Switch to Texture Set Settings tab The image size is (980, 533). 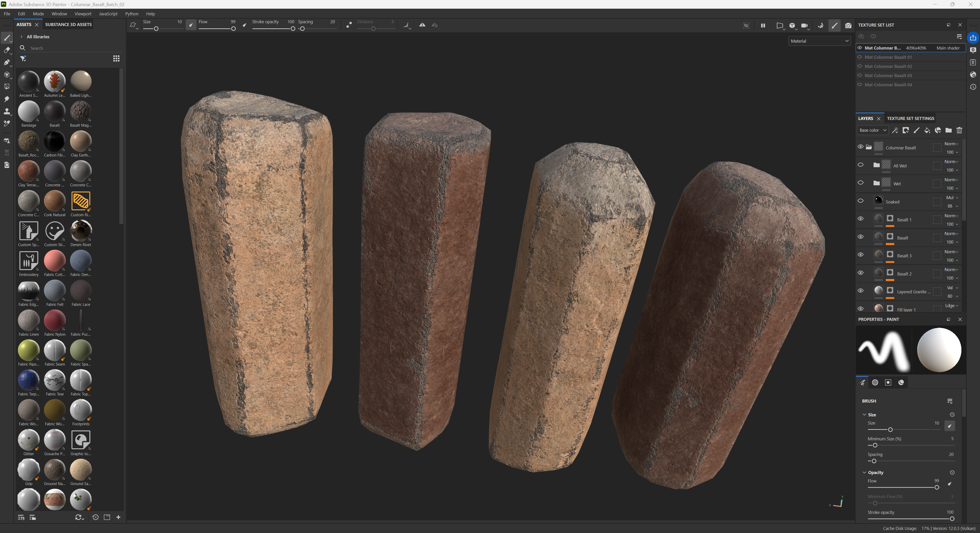click(x=910, y=118)
